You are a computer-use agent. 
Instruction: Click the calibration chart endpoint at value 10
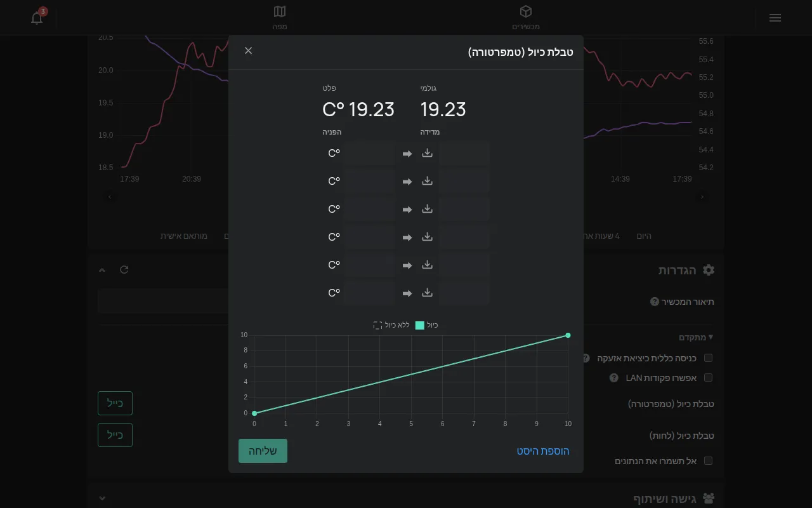click(568, 335)
